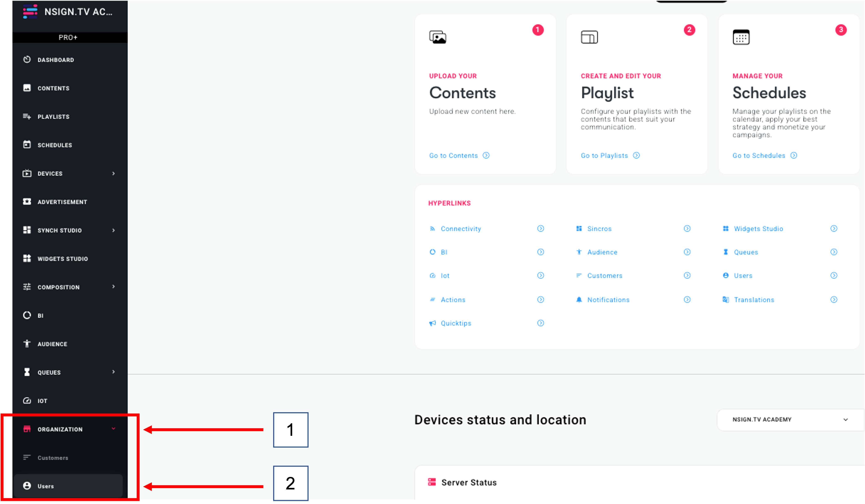The width and height of the screenshot is (865, 504).
Task: Expand the Devices submenu chevron
Action: point(114,174)
